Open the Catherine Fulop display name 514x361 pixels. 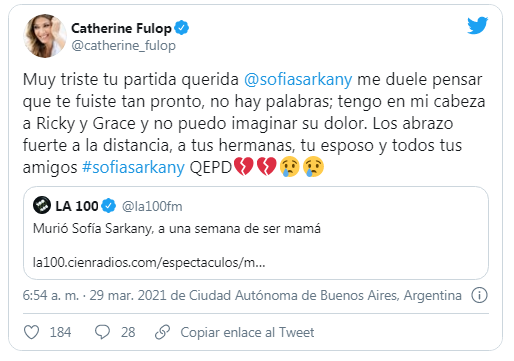pos(121,28)
